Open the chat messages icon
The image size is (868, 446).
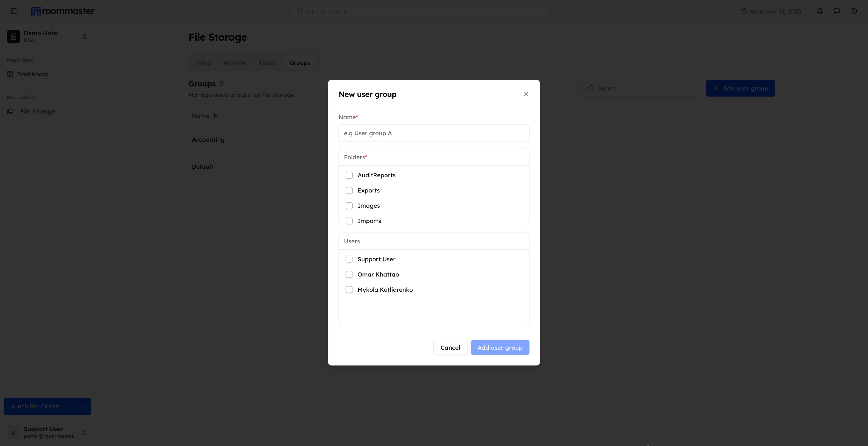click(836, 11)
